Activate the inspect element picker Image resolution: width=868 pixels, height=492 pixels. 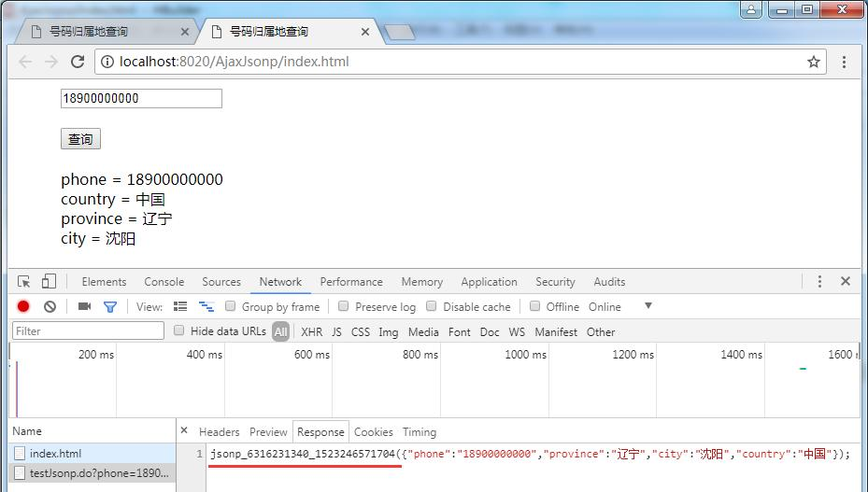point(23,281)
